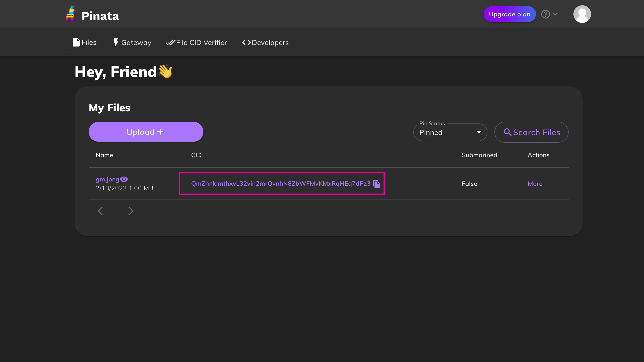Image resolution: width=644 pixels, height=362 pixels.
Task: Select the Files tab
Action: click(84, 43)
